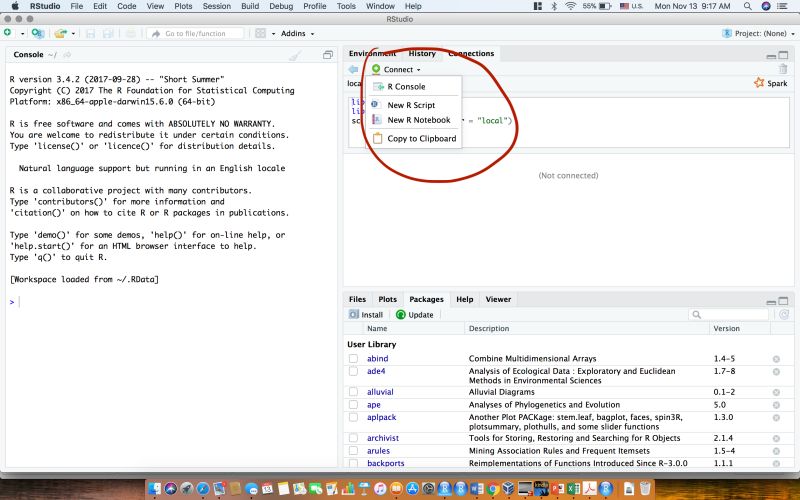Open the Connect dropdown button
This screenshot has height=500, width=800.
[x=396, y=69]
